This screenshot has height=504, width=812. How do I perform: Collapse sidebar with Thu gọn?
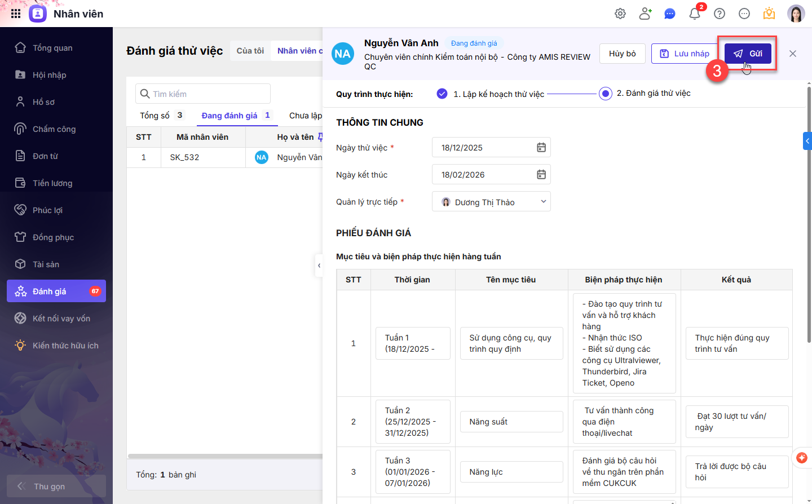tap(56, 486)
